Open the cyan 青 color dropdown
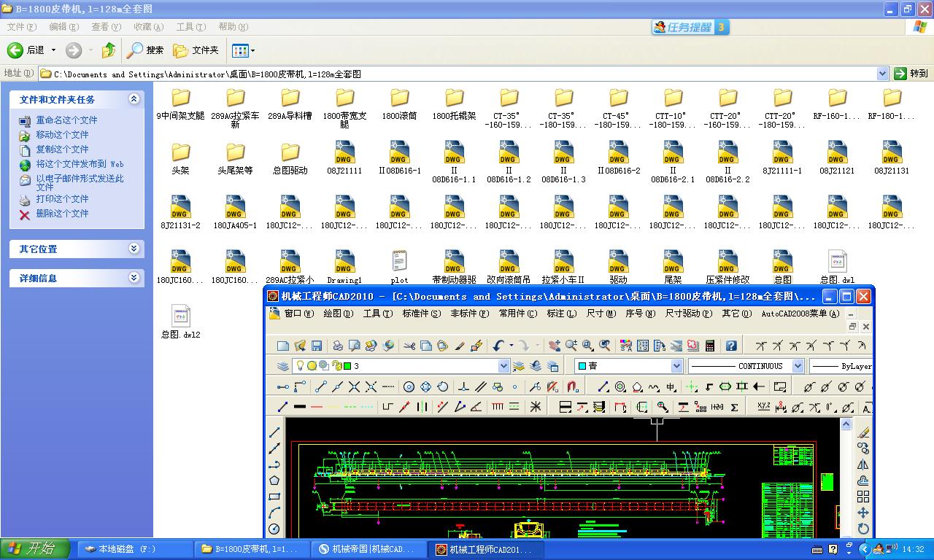 [676, 366]
